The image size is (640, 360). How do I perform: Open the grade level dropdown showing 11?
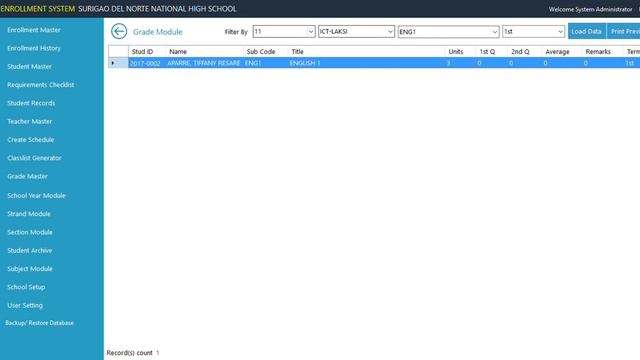(x=284, y=31)
